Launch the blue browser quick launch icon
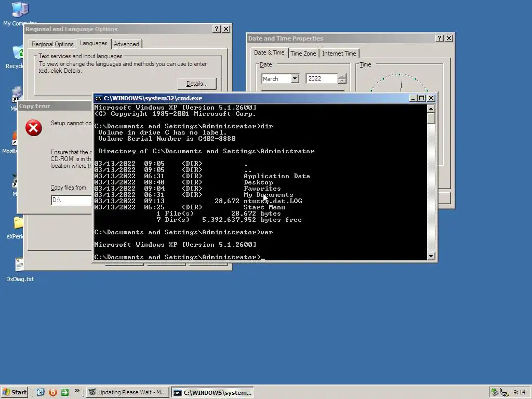532x399 pixels. (x=41, y=392)
